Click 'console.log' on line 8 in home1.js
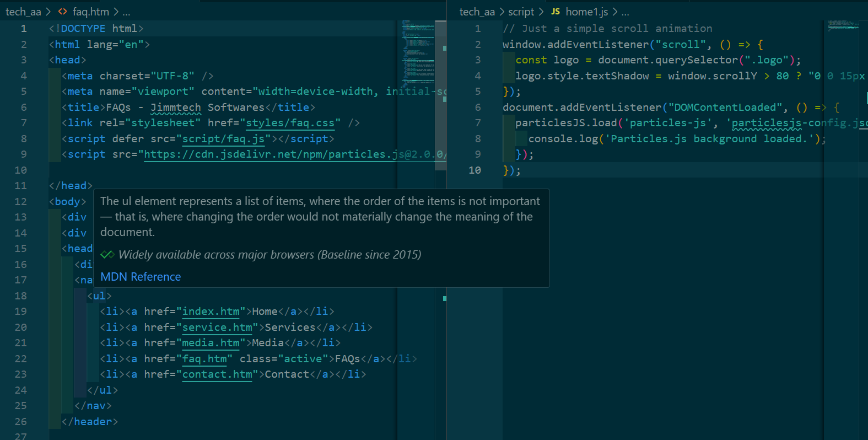 click(x=563, y=139)
